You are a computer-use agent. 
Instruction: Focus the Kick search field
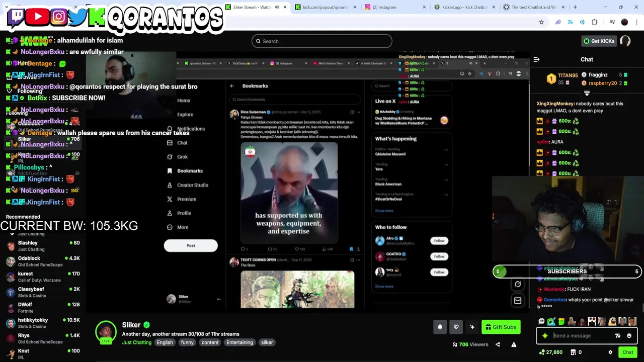click(322, 41)
